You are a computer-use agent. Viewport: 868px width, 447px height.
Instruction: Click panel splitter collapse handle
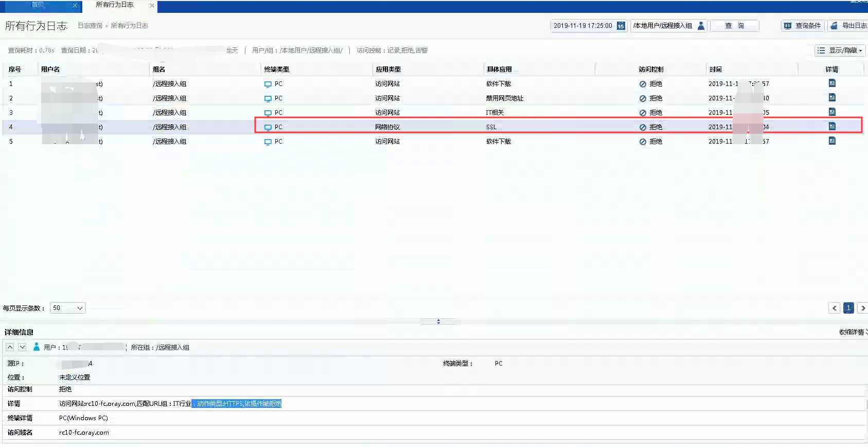click(438, 321)
